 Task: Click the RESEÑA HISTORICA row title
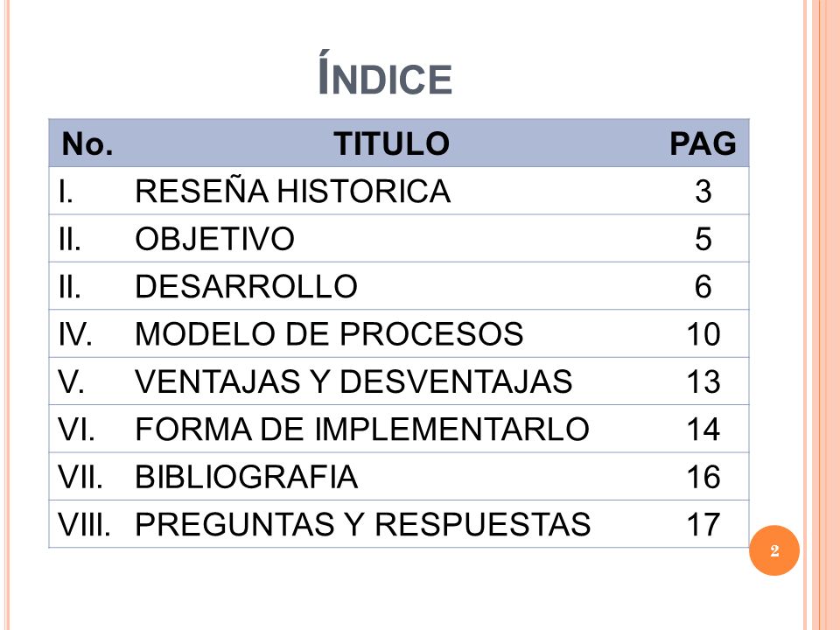(292, 191)
